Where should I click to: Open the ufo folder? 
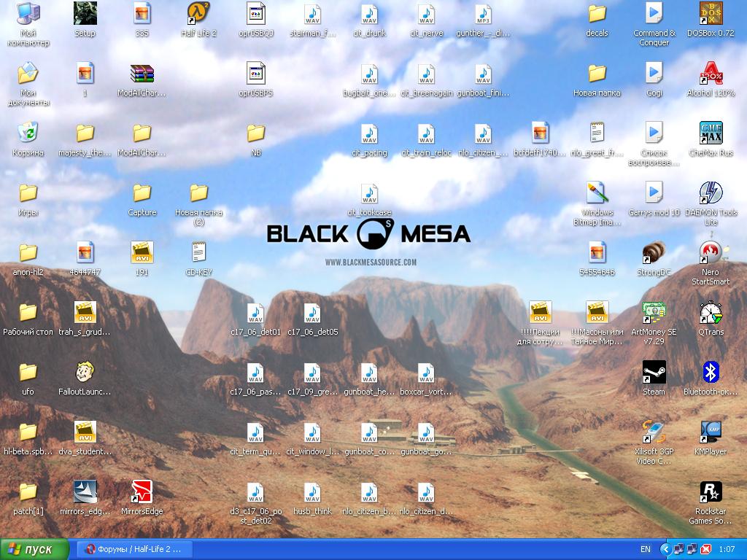28,372
